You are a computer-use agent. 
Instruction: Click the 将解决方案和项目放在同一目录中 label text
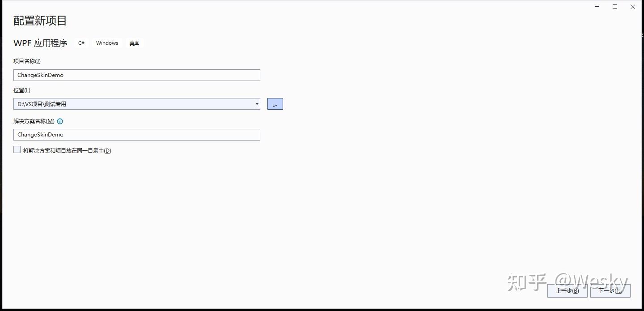[67, 151]
